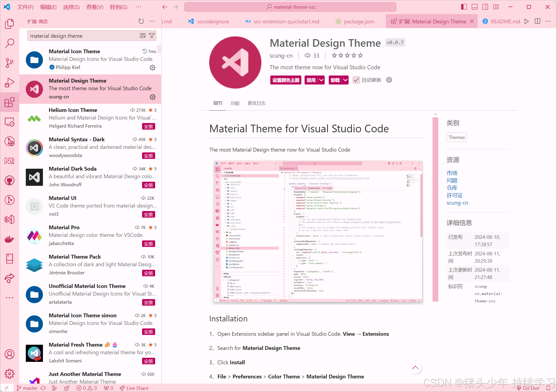This screenshot has height=392, width=557.
Task: Open the Docker view in activity bar
Action: click(x=10, y=239)
